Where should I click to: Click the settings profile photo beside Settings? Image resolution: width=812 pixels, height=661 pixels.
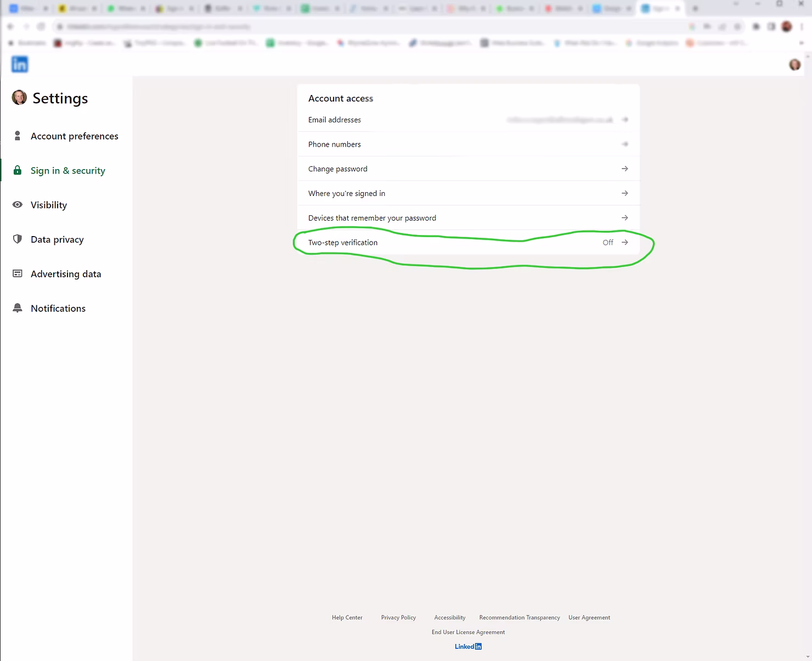[19, 98]
